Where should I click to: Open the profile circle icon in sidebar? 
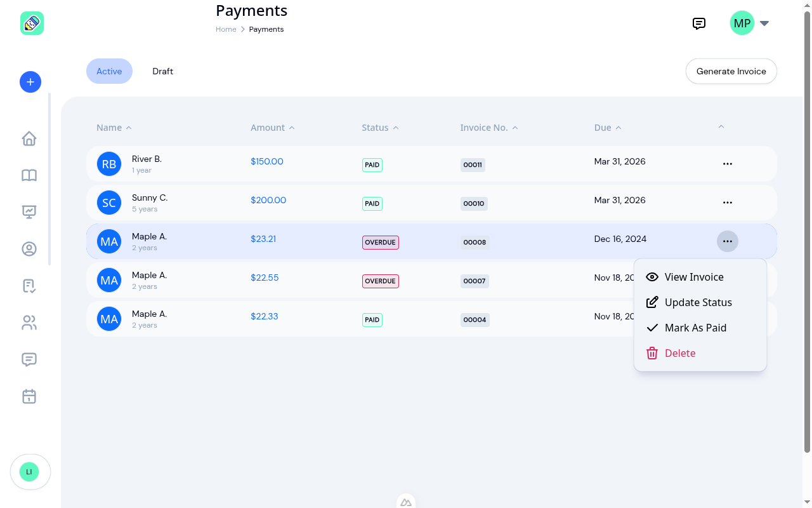[29, 249]
